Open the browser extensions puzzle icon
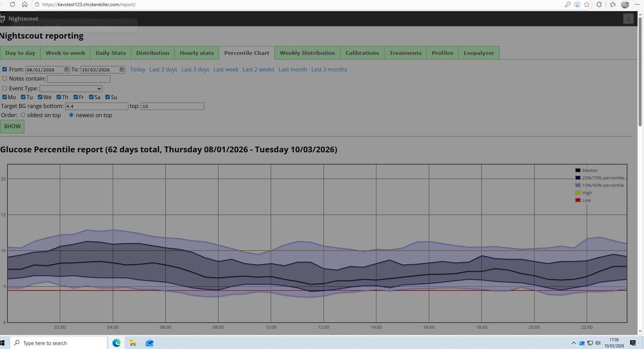Viewport: 644px width, 349px height. pyautogui.click(x=599, y=4)
